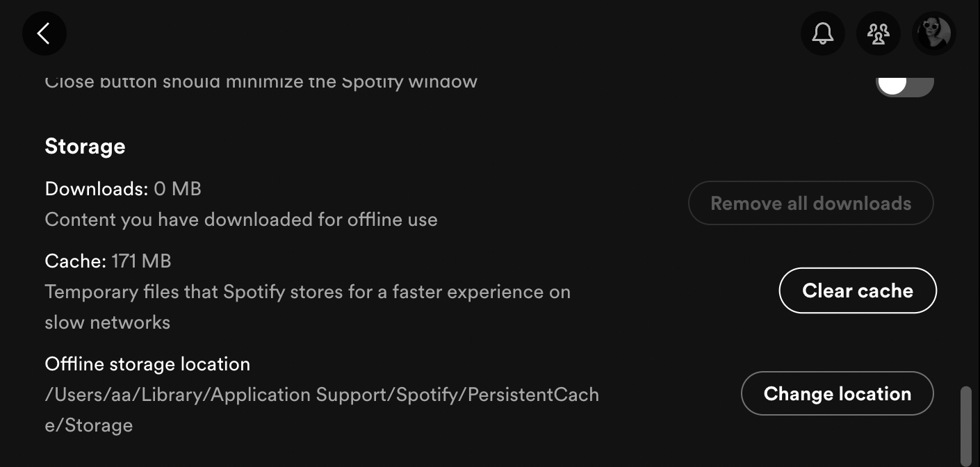Click the "Content you have downloaded" description
980x467 pixels.
point(241,220)
